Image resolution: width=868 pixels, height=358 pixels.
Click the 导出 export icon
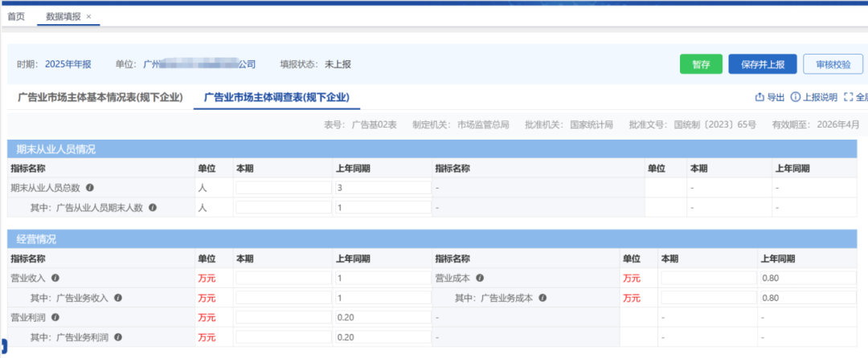[x=759, y=97]
